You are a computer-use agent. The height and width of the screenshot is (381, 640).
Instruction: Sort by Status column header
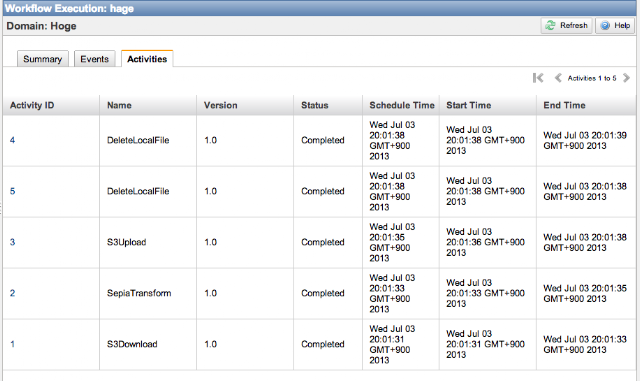(328, 105)
